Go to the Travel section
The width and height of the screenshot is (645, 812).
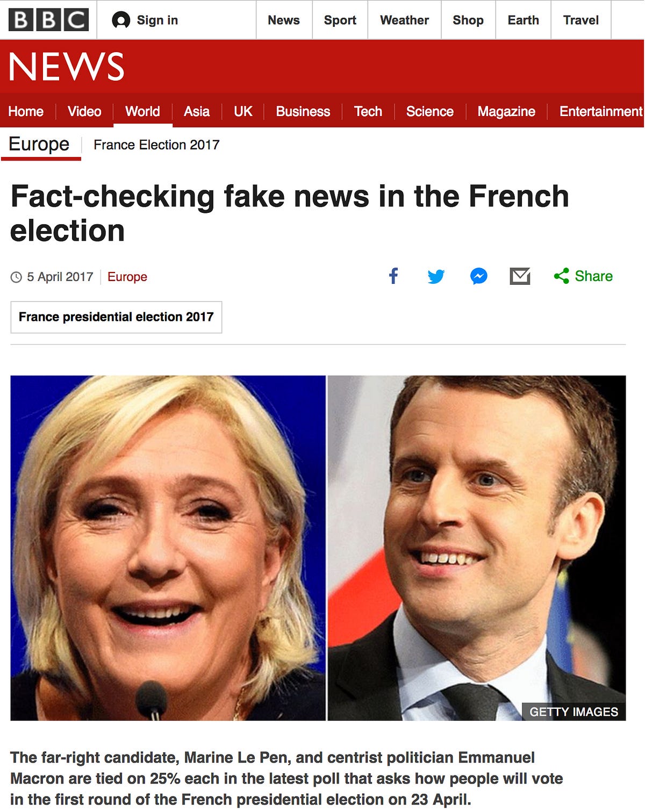pyautogui.click(x=580, y=20)
